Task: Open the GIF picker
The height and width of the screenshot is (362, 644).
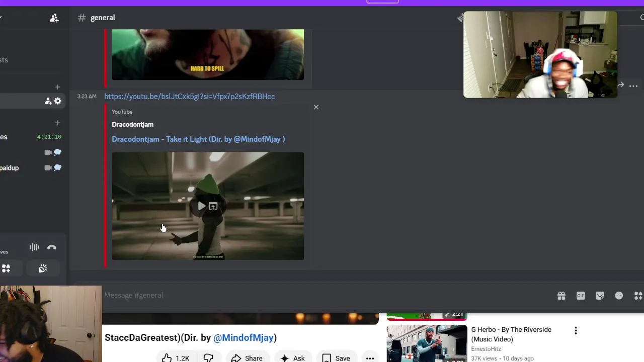Action: coord(581,296)
